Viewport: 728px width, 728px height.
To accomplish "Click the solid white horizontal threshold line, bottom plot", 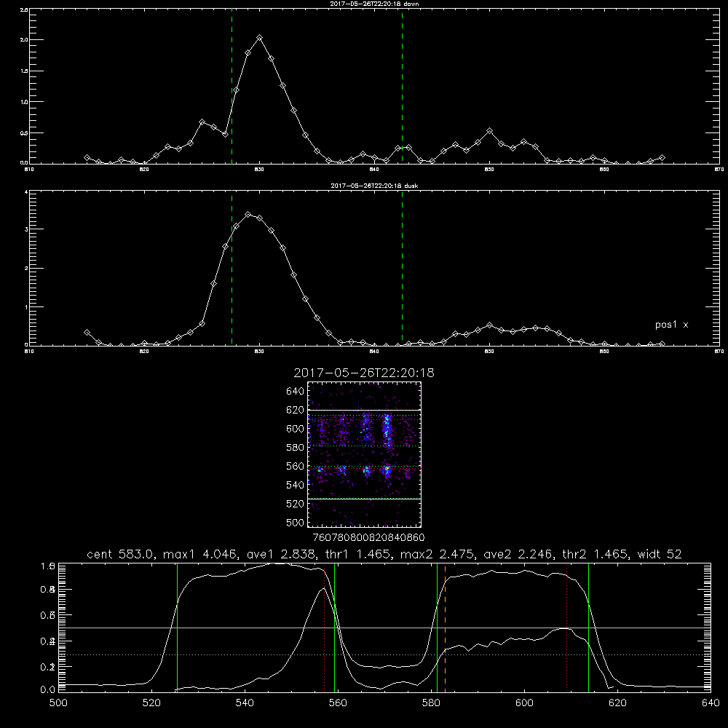I will [384, 628].
